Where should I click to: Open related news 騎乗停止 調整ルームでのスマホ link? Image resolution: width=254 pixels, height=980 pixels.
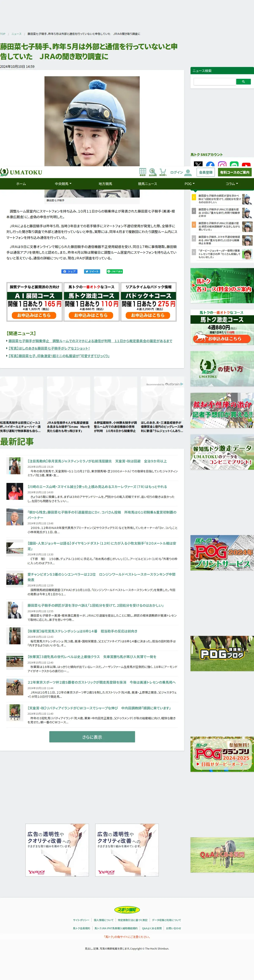90,341
